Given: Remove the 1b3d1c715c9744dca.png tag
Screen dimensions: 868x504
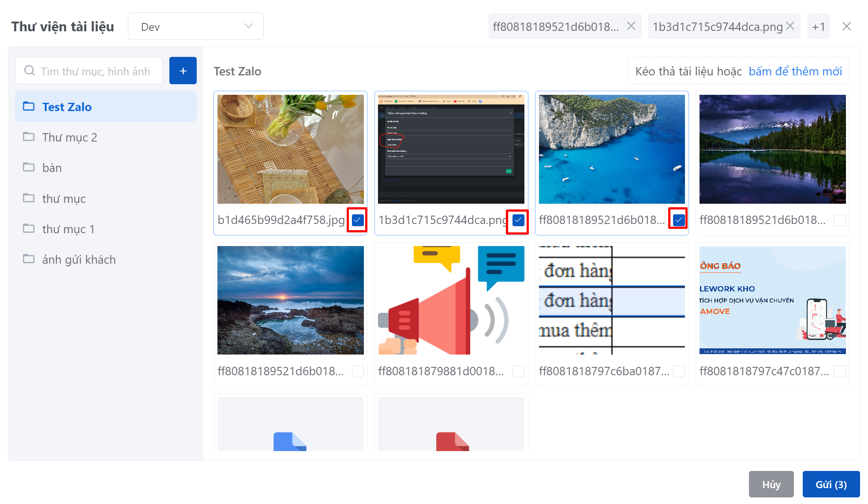Looking at the screenshot, I should click(790, 26).
